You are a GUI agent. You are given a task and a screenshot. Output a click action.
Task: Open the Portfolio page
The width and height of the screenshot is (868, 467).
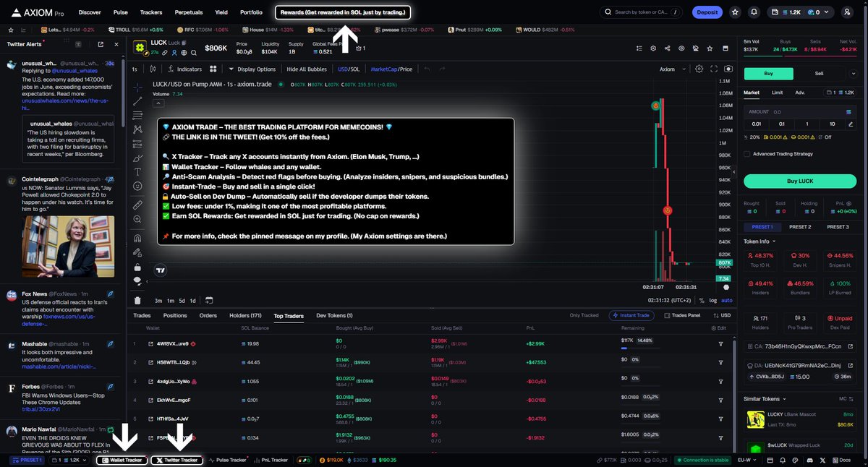pyautogui.click(x=251, y=12)
